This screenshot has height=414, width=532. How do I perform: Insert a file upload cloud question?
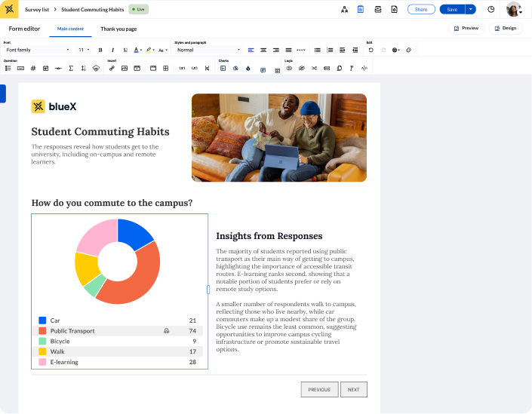tap(96, 68)
